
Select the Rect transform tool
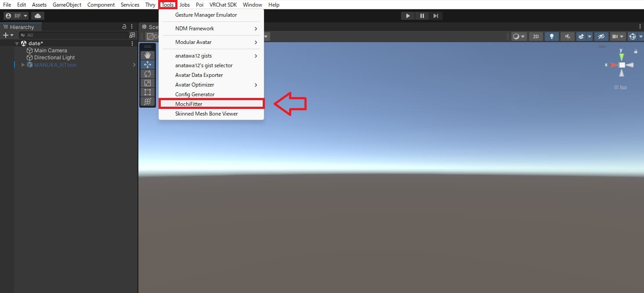pos(148,92)
